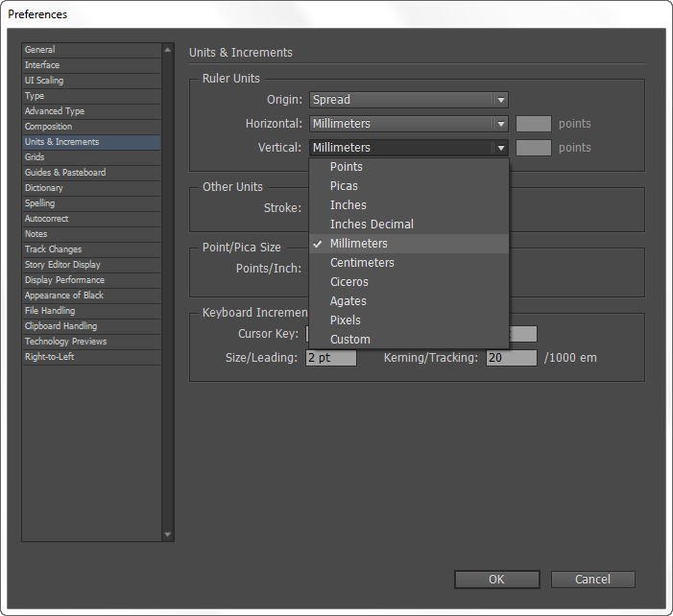This screenshot has width=673, height=616.
Task: Choose Pixels from the units list
Action: (345, 320)
